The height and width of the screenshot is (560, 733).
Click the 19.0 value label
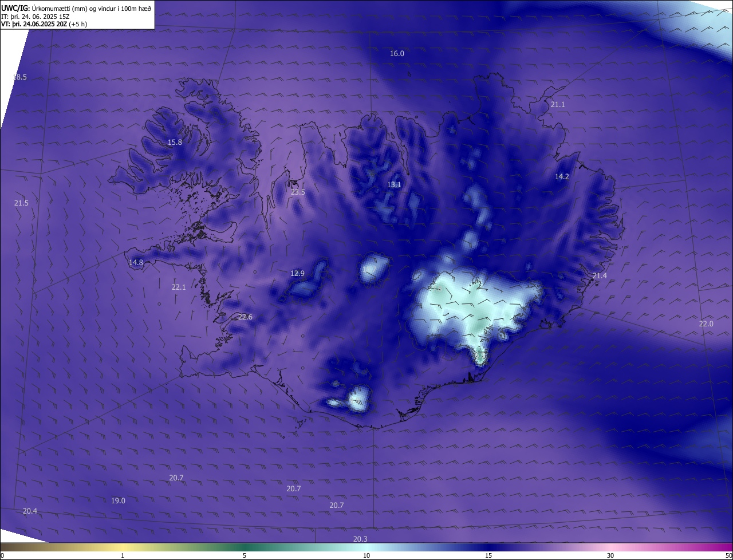tap(118, 500)
